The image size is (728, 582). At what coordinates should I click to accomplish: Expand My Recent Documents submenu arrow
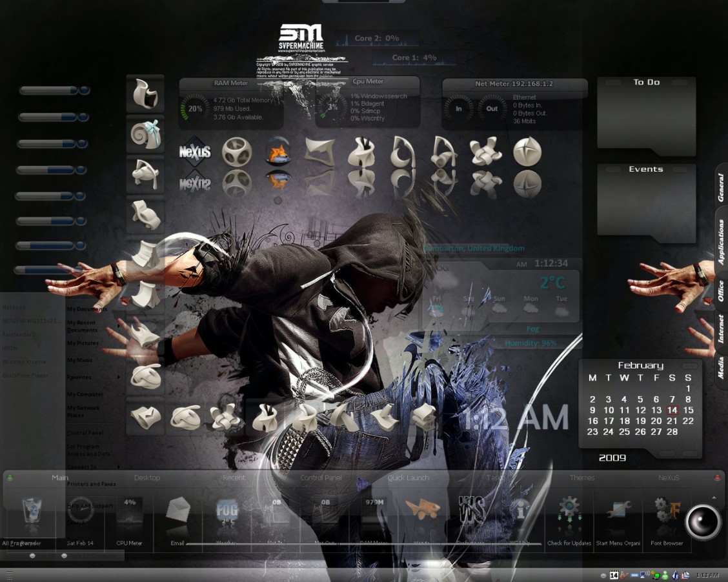click(x=119, y=326)
